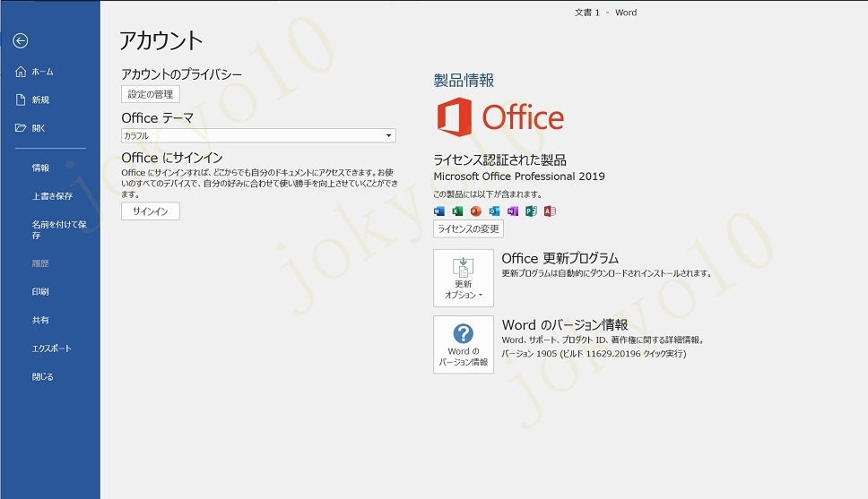Click the back arrow to exit backstage
Image resolution: width=868 pixels, height=499 pixels.
click(x=21, y=40)
